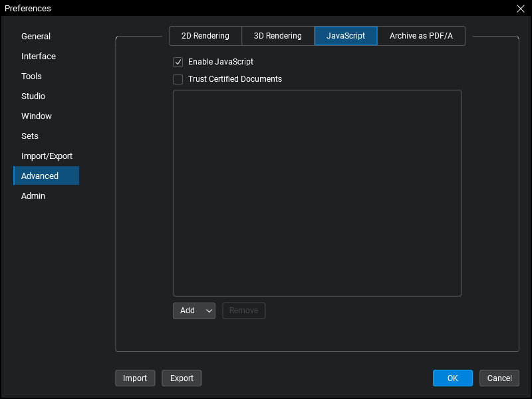Go to the Tools preferences section

[x=31, y=76]
